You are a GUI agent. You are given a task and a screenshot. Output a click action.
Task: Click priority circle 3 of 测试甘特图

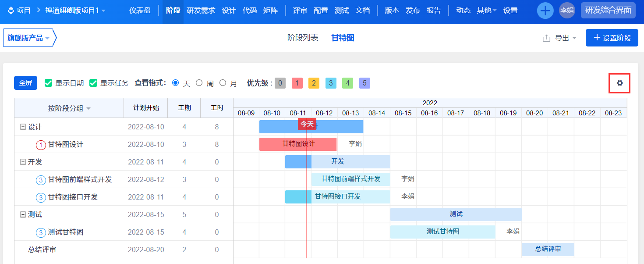coord(41,232)
